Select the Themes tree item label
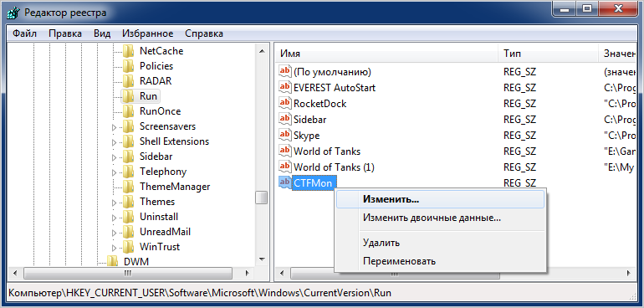 pos(157,202)
